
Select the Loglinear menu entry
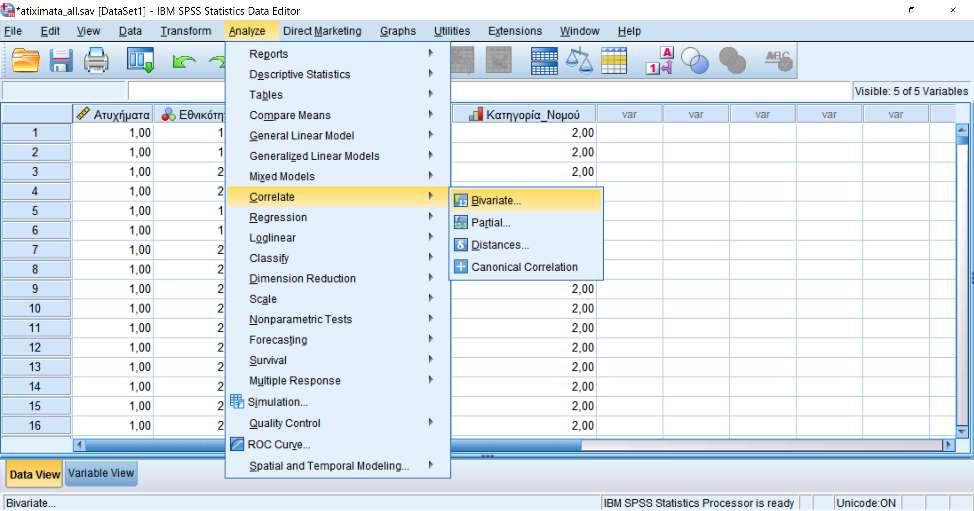(x=337, y=238)
